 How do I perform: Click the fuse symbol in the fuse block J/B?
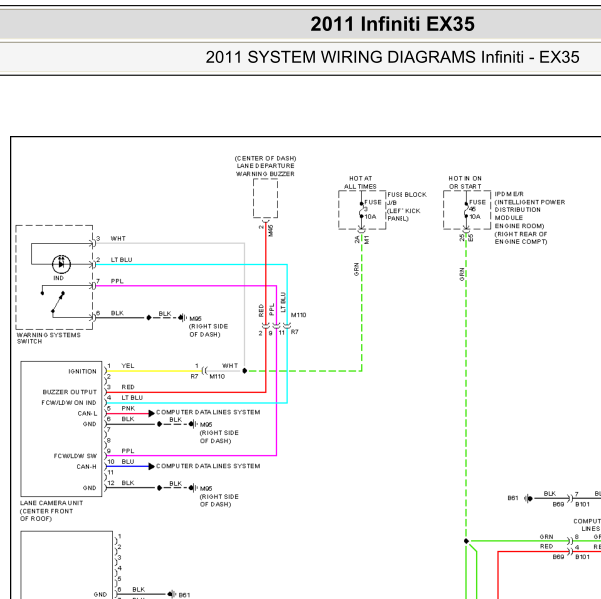[361, 210]
